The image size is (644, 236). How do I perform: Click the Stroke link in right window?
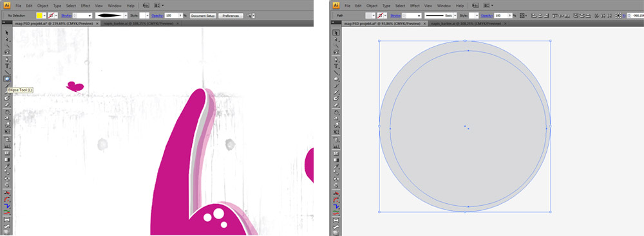[395, 15]
